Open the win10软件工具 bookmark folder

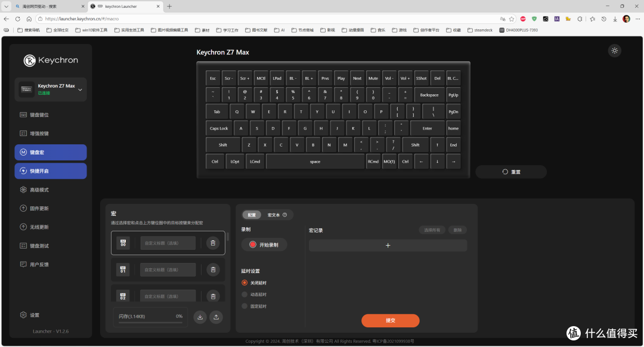91,30
